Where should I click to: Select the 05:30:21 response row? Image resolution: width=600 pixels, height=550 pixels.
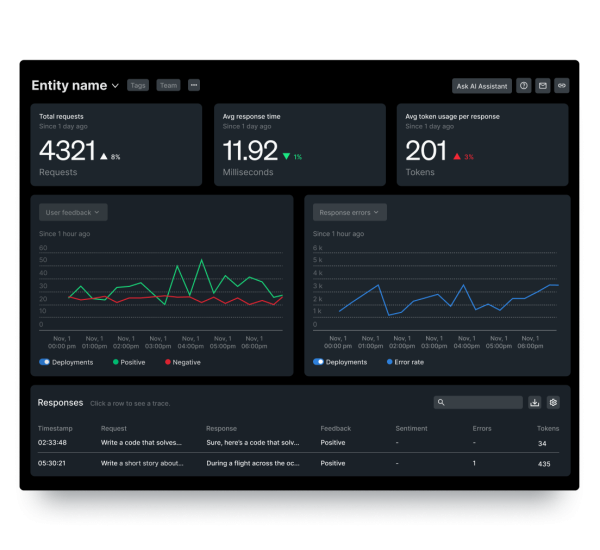point(300,463)
